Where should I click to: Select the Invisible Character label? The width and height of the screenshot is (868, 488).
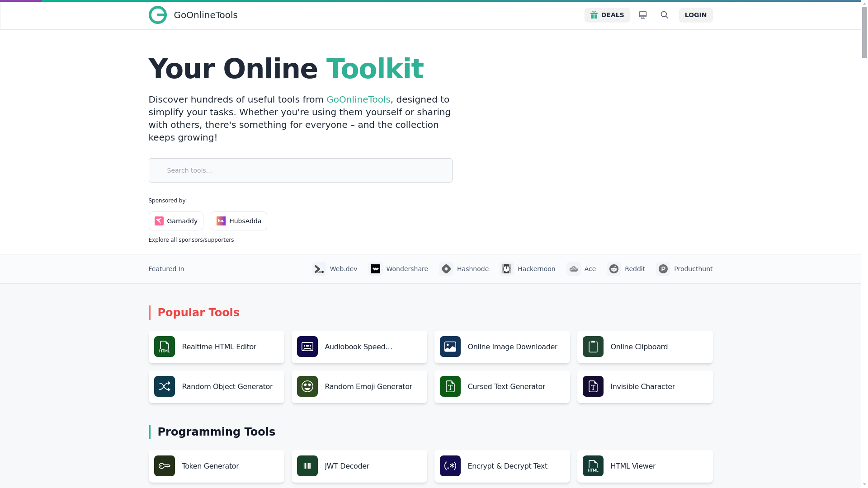643,387
